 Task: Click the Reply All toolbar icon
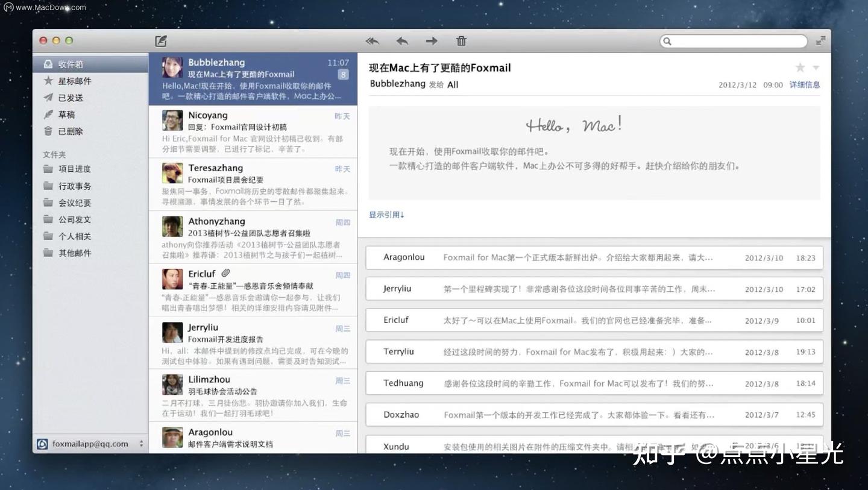coord(372,41)
